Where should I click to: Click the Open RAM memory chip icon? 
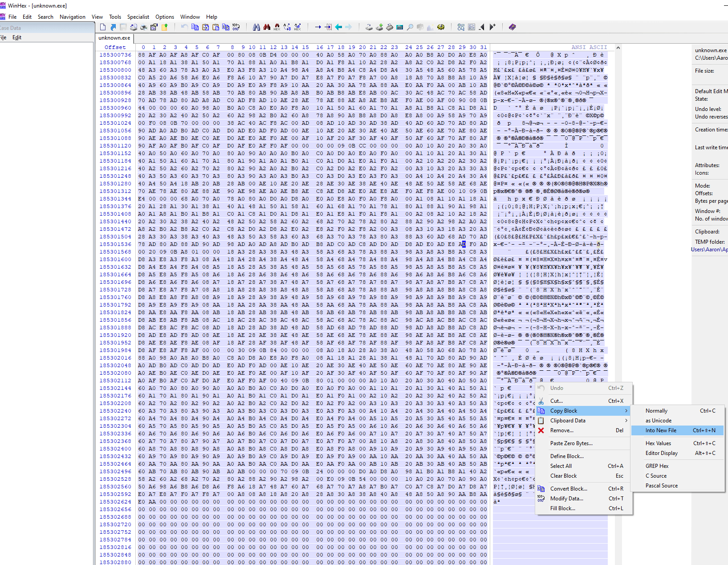coord(390,27)
